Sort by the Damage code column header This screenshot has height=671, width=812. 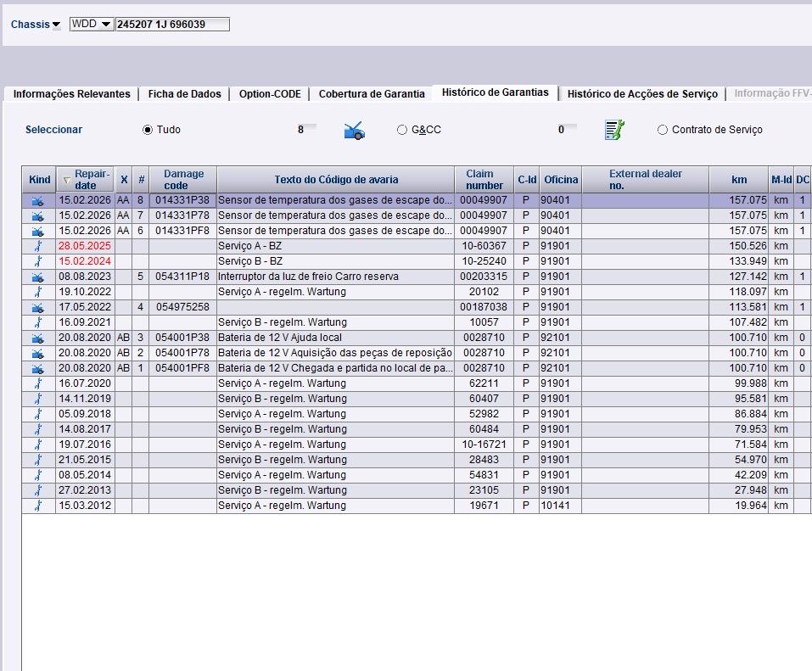click(x=183, y=180)
